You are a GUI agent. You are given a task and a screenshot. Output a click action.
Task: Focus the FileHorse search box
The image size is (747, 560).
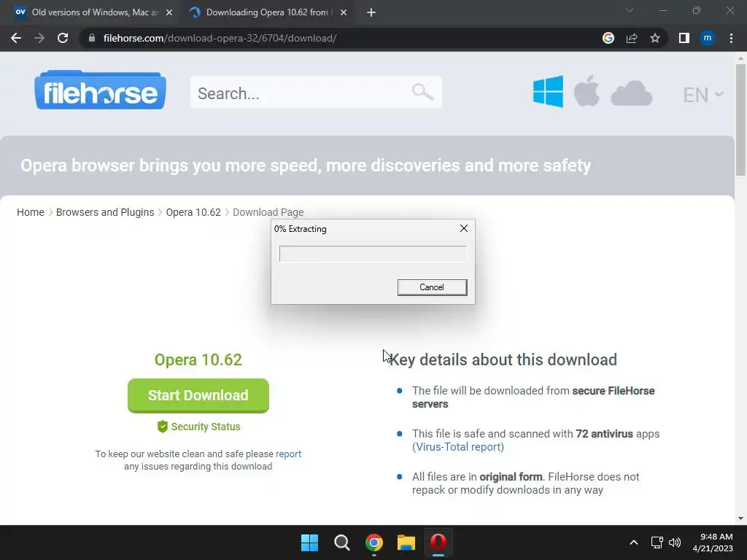(x=316, y=93)
